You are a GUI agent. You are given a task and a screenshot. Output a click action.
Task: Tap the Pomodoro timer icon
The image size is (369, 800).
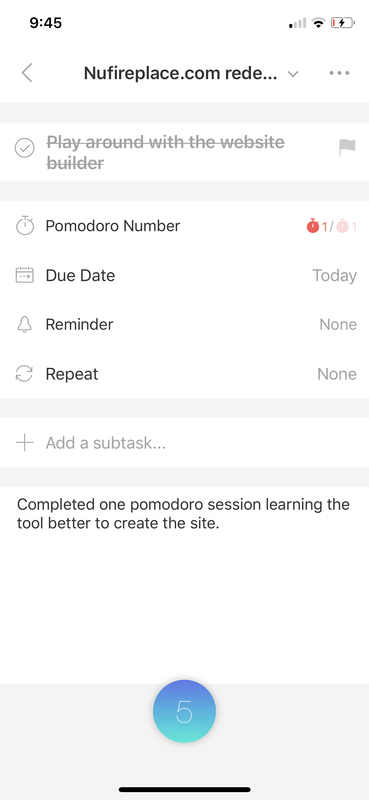24,226
